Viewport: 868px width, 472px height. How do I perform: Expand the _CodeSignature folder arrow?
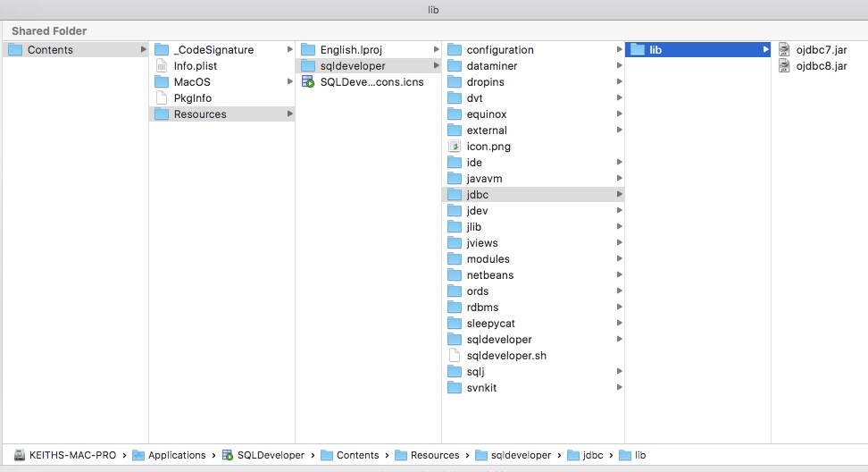click(289, 49)
